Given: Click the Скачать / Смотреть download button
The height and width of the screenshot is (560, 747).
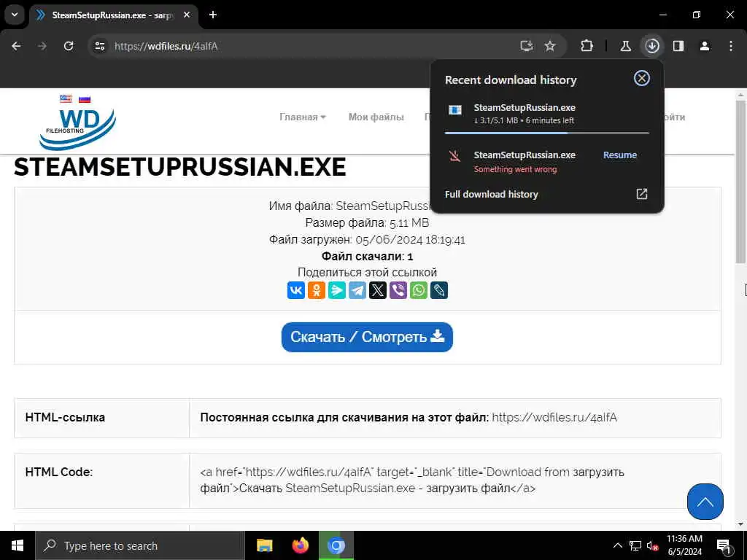Looking at the screenshot, I should (x=367, y=337).
